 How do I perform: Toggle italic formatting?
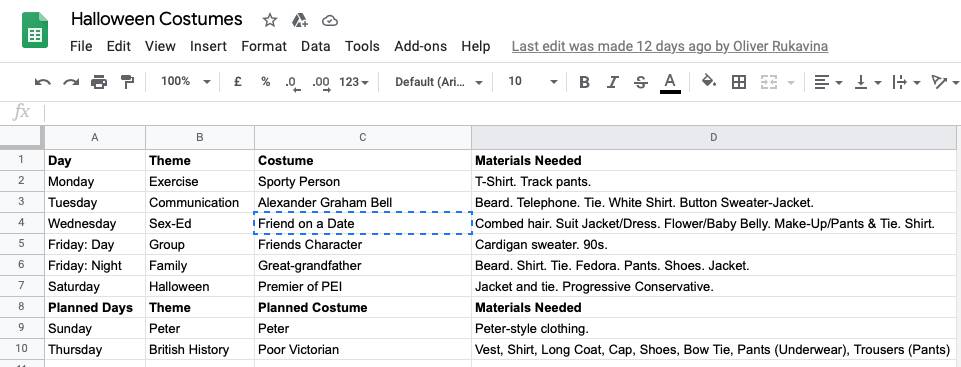pyautogui.click(x=612, y=81)
